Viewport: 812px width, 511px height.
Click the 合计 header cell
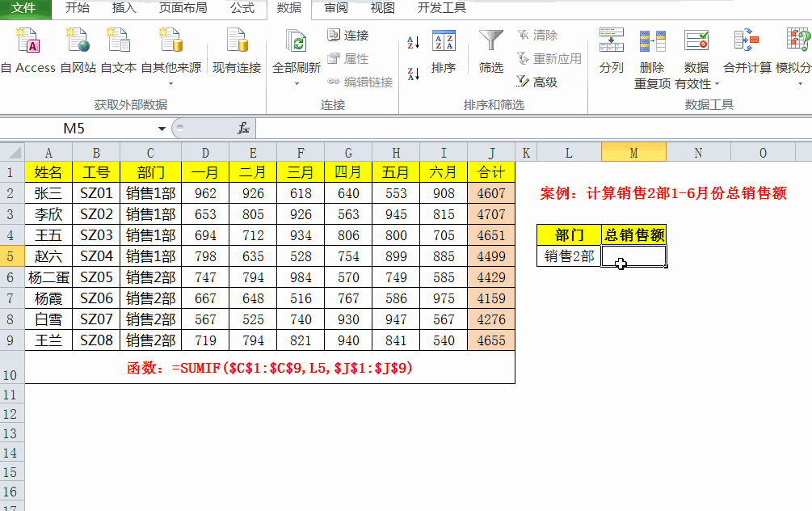tap(491, 172)
